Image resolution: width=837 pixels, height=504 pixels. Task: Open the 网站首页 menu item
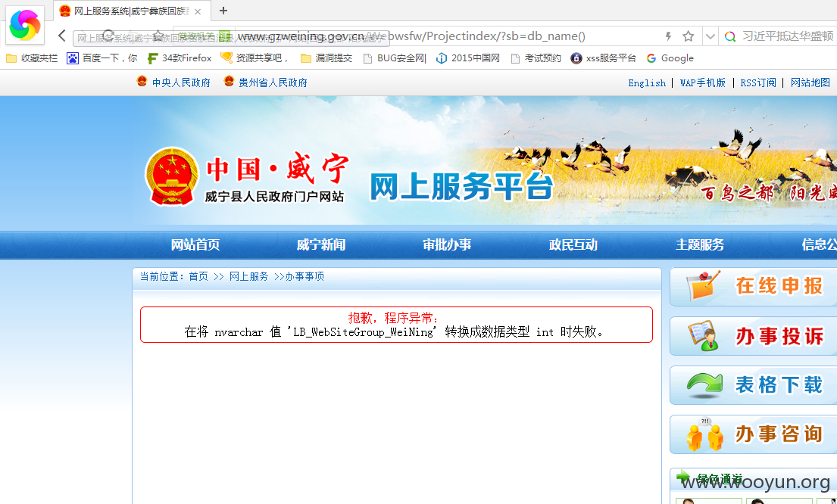pyautogui.click(x=195, y=244)
